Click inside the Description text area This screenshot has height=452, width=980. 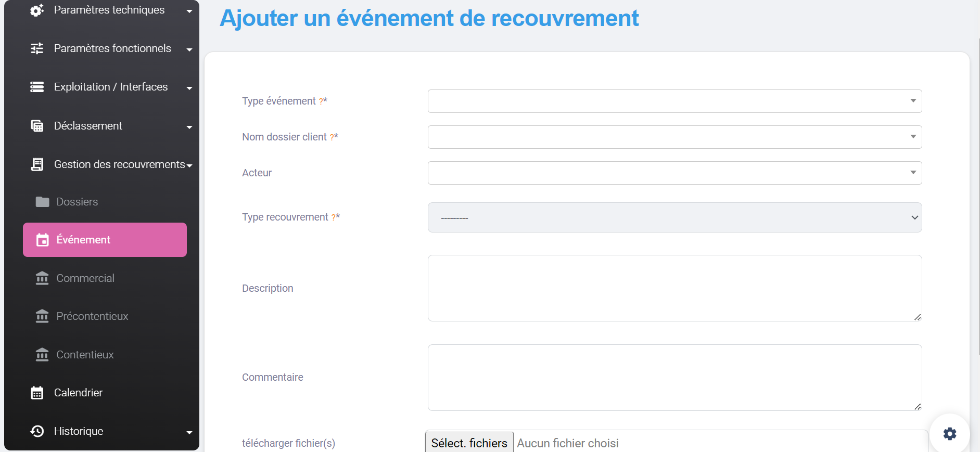[674, 288]
